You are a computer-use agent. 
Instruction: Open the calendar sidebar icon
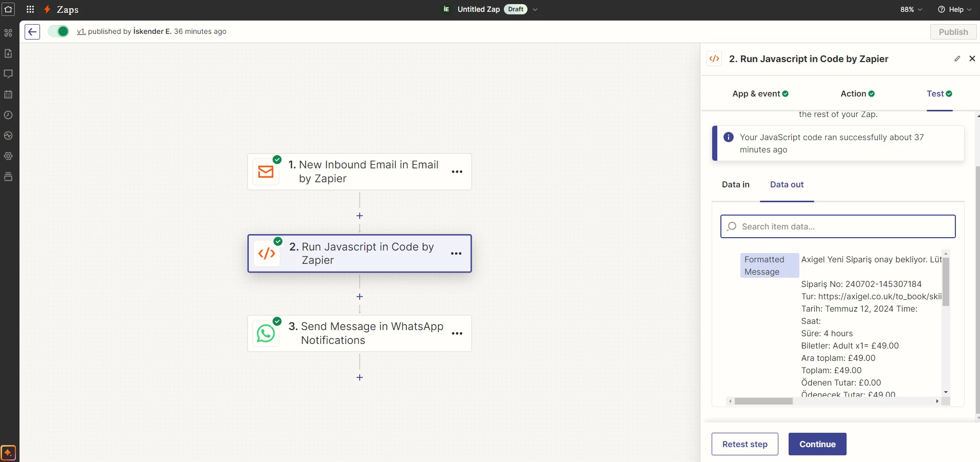click(8, 94)
